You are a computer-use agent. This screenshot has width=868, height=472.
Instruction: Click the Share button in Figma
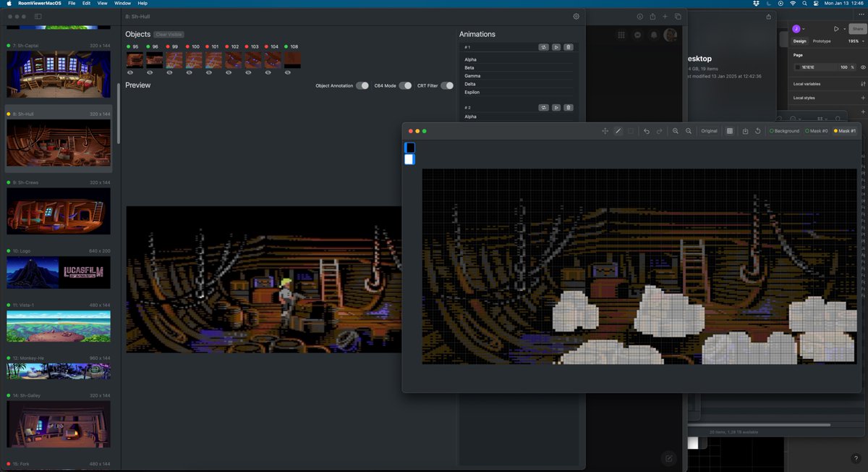[858, 29]
